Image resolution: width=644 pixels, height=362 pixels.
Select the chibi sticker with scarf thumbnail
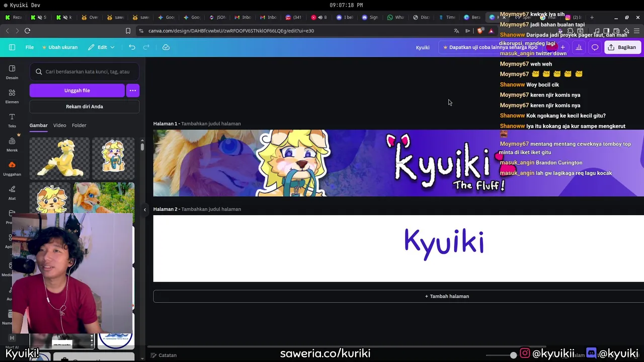tap(114, 159)
